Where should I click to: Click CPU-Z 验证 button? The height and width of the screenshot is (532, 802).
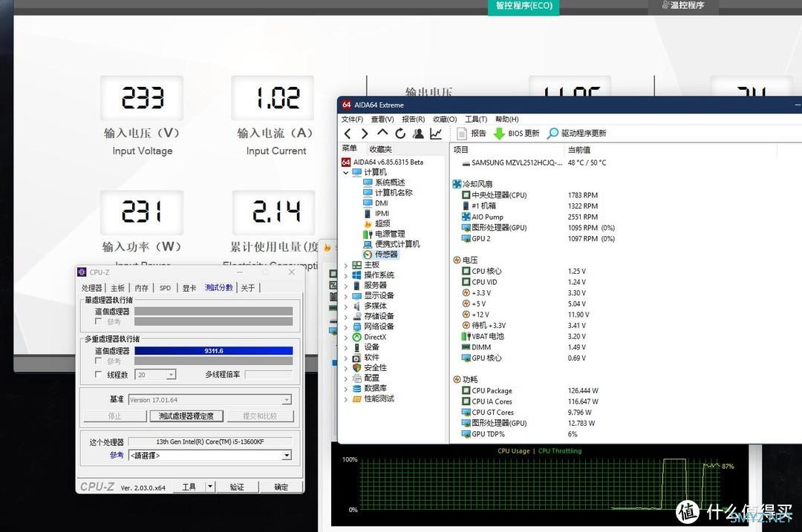point(236,487)
